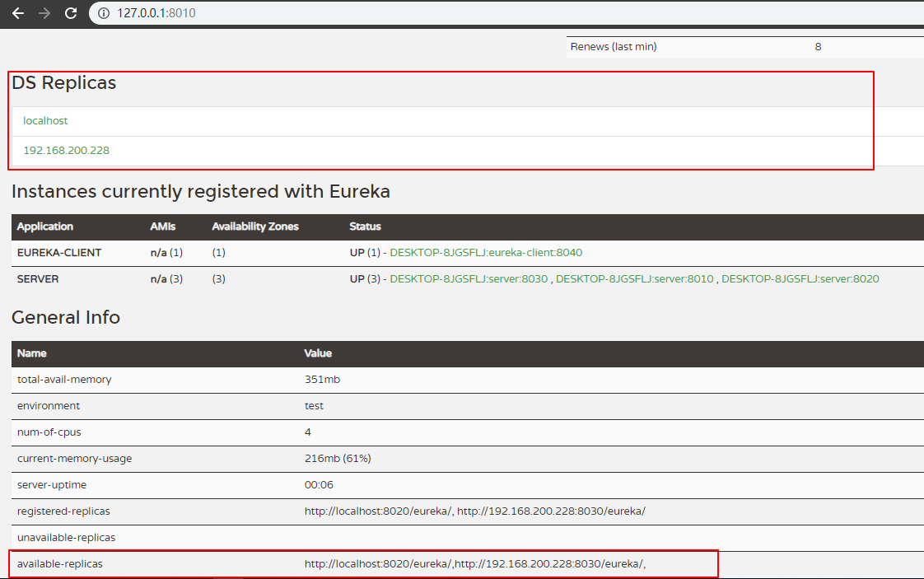Open the server:8020 instance link
Screen dimensions: 924x579
point(800,279)
